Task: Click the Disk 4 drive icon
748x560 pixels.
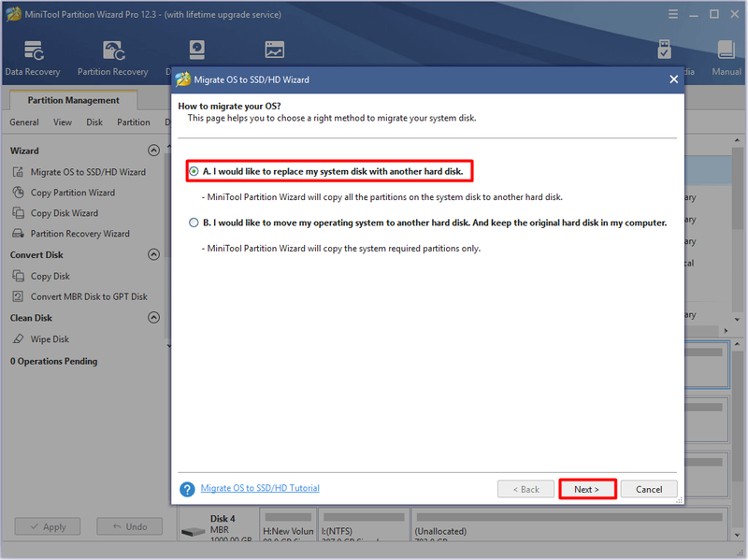Action: tap(194, 531)
